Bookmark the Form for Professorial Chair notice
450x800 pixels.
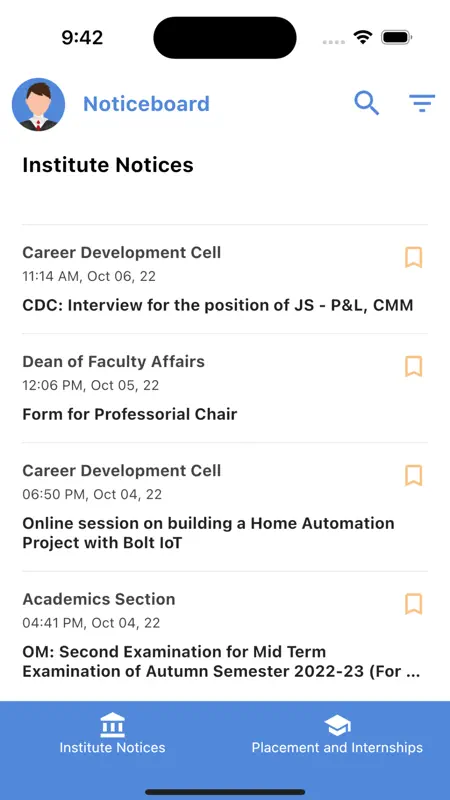point(414,366)
